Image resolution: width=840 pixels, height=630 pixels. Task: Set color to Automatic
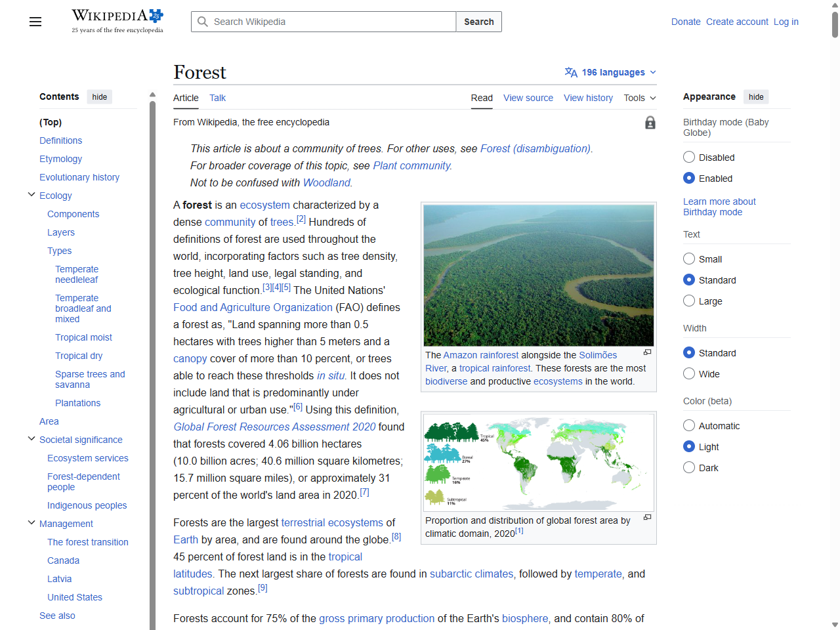click(x=689, y=425)
